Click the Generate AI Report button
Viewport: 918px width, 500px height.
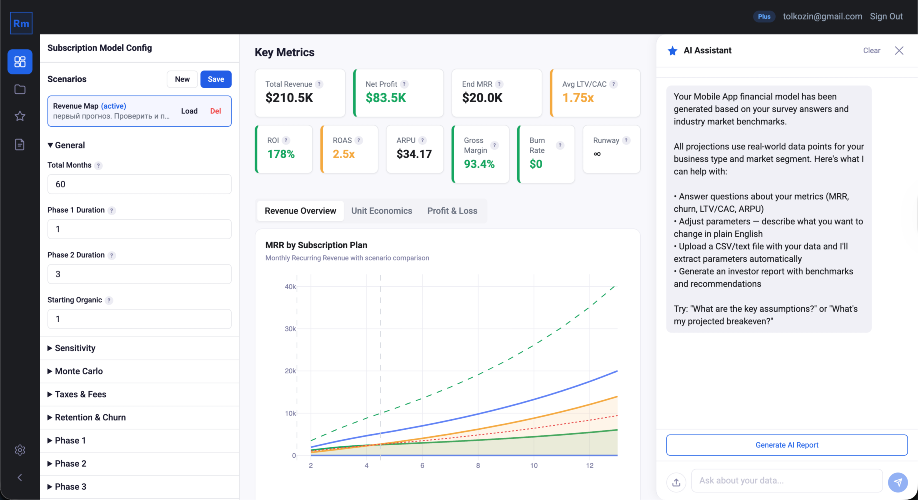click(786, 445)
